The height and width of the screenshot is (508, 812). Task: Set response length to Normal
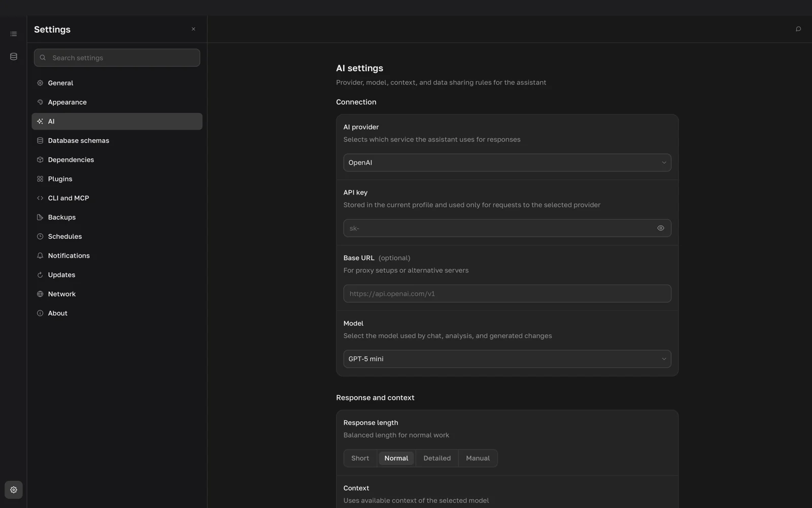[396, 458]
